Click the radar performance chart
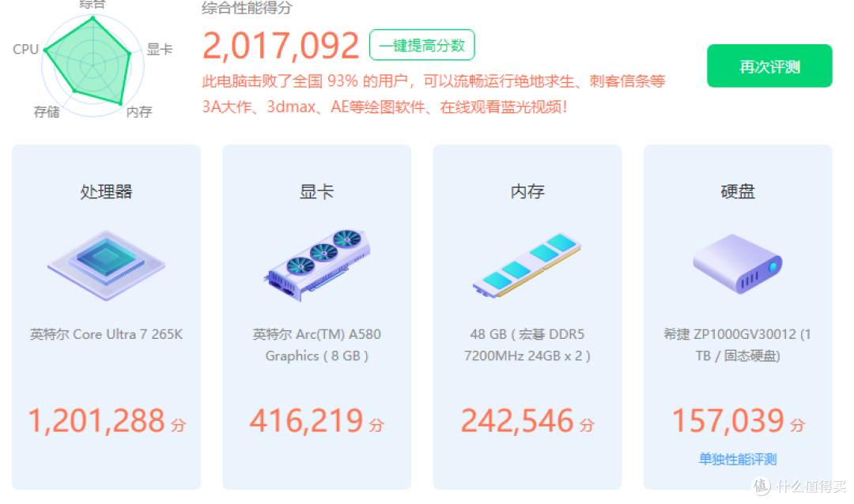This screenshot has height=504, width=854. (x=93, y=64)
